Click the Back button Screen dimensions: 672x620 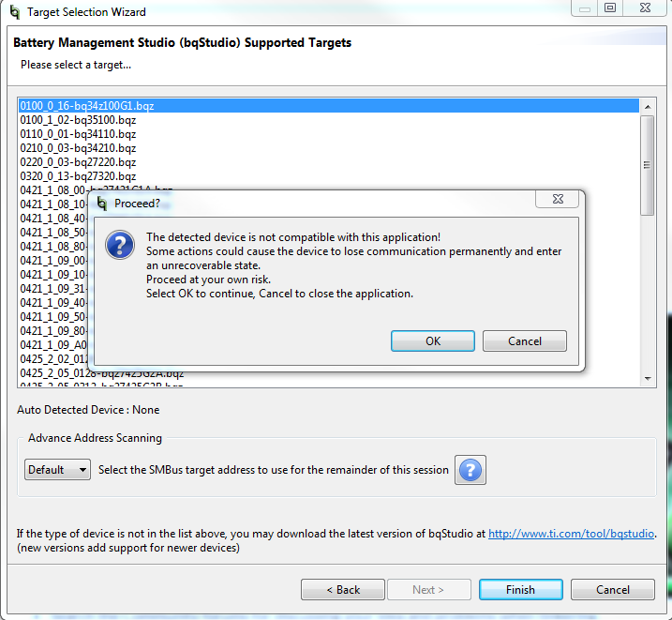click(x=343, y=590)
